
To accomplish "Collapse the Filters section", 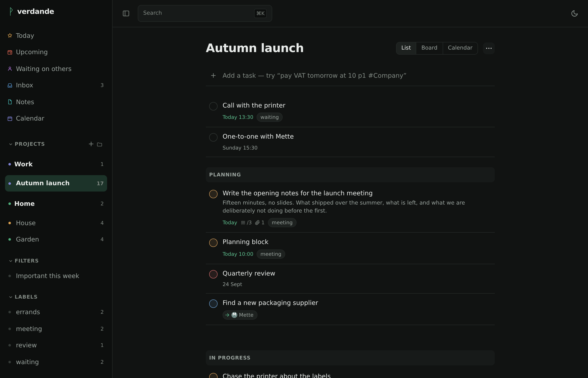I will pyautogui.click(x=10, y=261).
